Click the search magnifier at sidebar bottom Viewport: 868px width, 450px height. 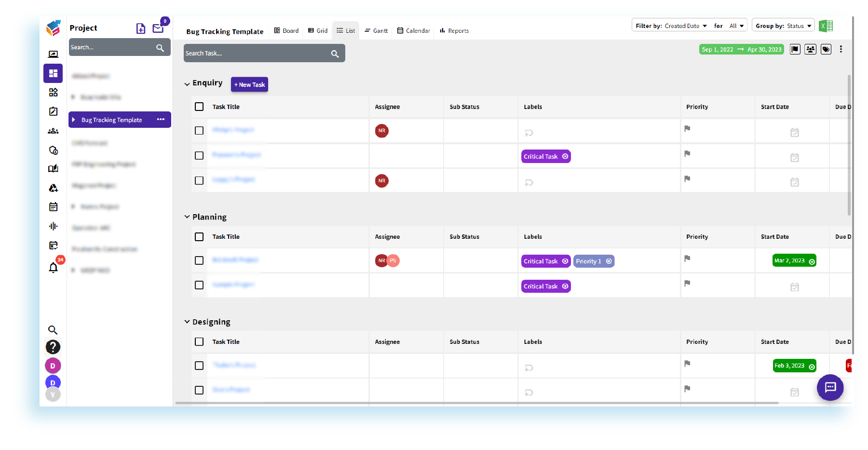(x=53, y=330)
